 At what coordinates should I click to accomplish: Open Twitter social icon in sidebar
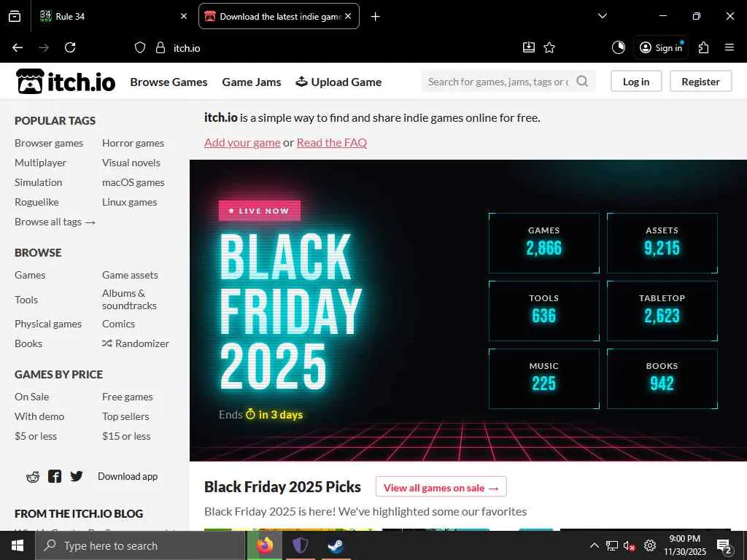tap(76, 476)
